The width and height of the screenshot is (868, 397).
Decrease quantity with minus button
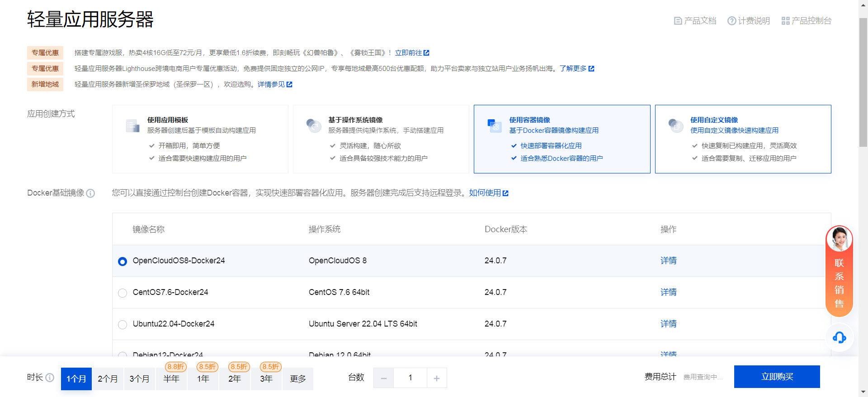(x=384, y=378)
